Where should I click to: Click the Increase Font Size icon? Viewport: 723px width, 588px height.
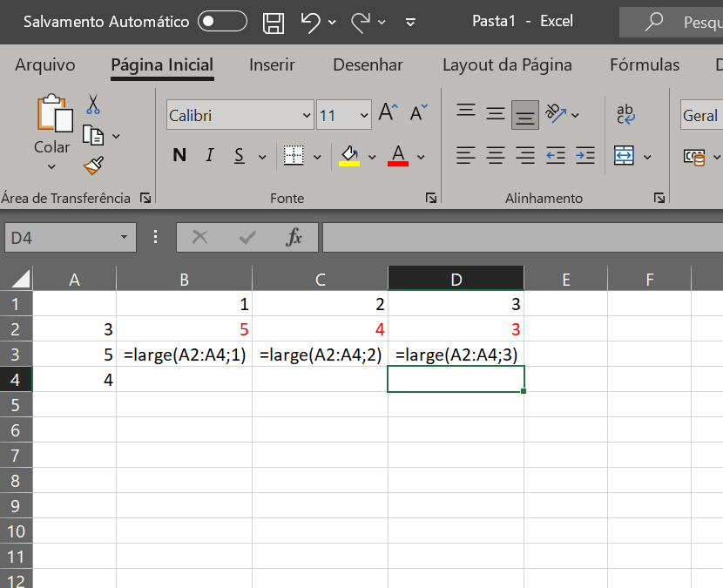(x=389, y=112)
